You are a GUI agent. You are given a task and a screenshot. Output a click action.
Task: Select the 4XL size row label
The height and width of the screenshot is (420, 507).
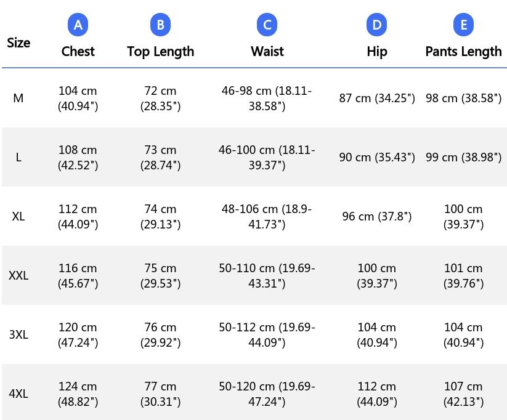[18, 394]
